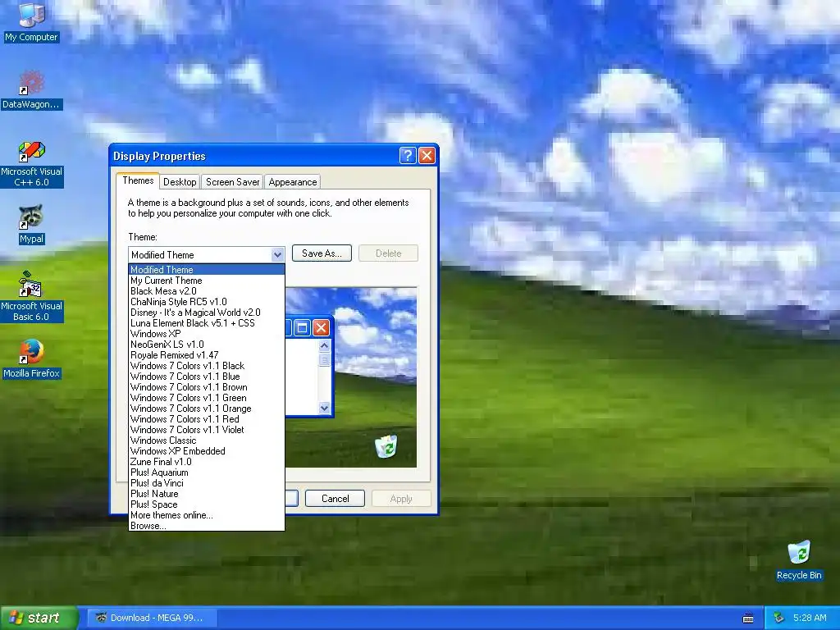Click preview window scrollbar up arrow

pyautogui.click(x=324, y=345)
